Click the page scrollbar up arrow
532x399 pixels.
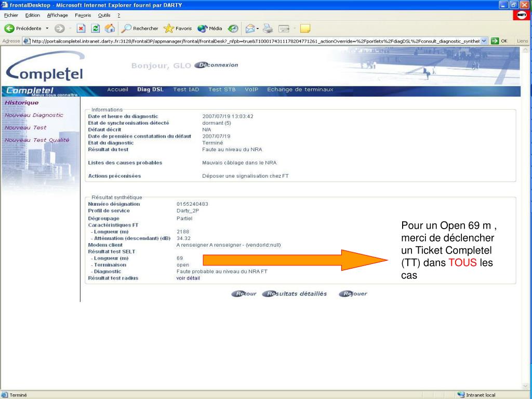526,50
